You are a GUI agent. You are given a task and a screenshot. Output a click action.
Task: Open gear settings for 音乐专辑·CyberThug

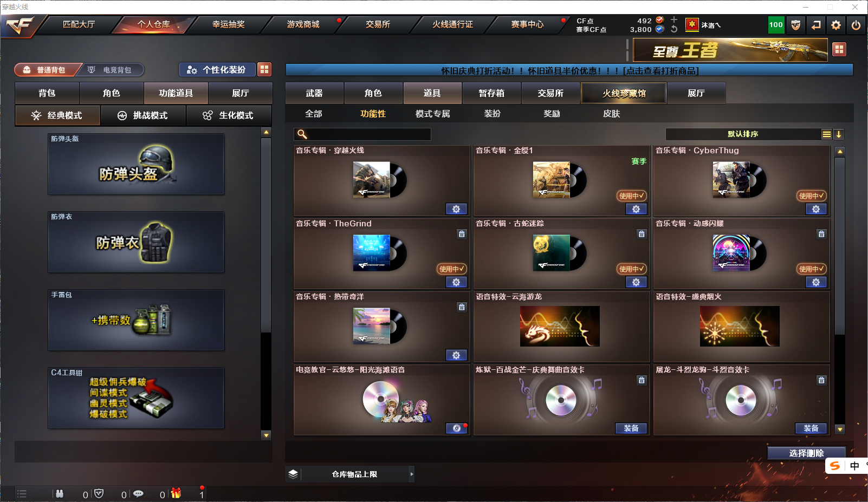tap(816, 209)
